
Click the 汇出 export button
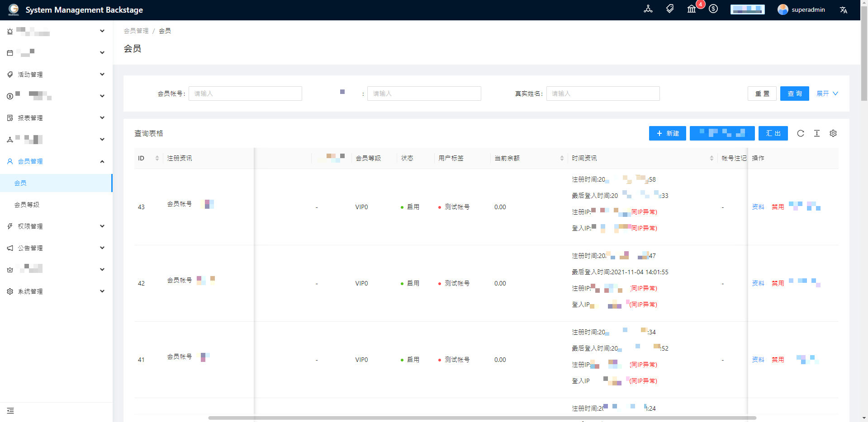tap(773, 133)
